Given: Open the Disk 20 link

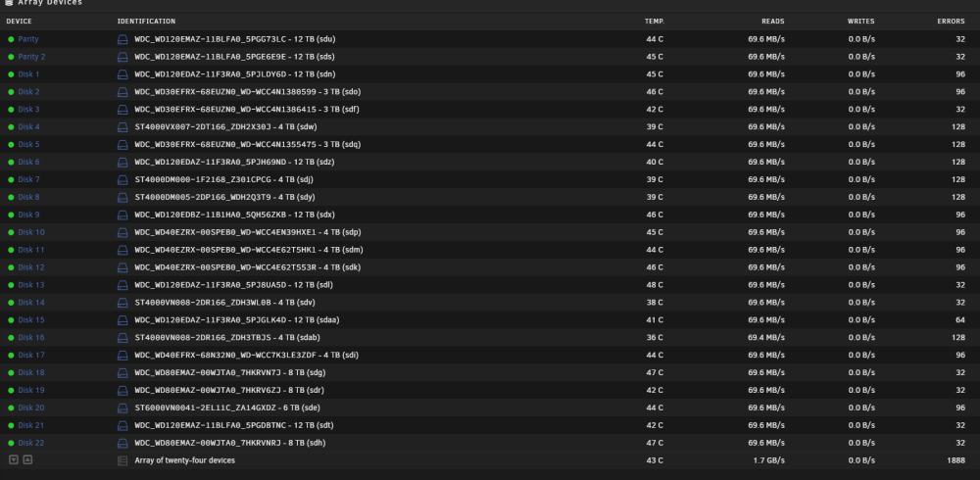Looking at the screenshot, I should pyautogui.click(x=31, y=407).
